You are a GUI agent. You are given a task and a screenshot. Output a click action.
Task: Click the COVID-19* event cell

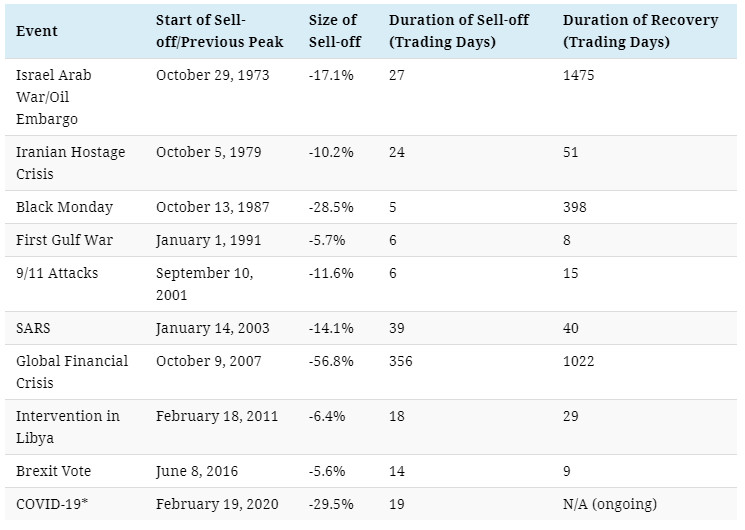53,504
